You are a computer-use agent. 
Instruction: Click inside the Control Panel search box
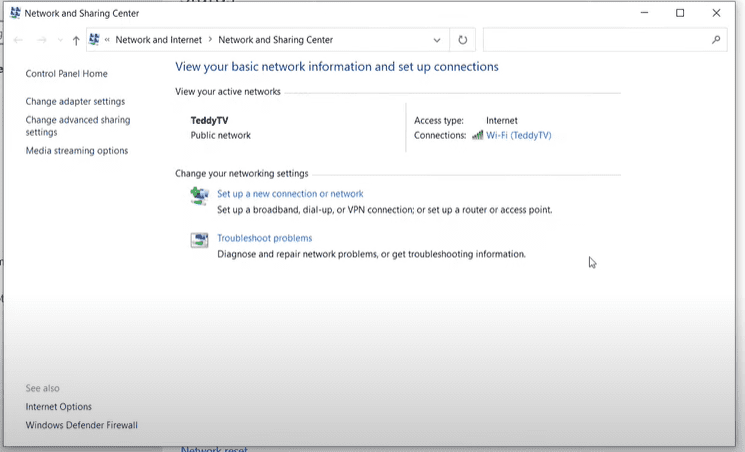595,40
